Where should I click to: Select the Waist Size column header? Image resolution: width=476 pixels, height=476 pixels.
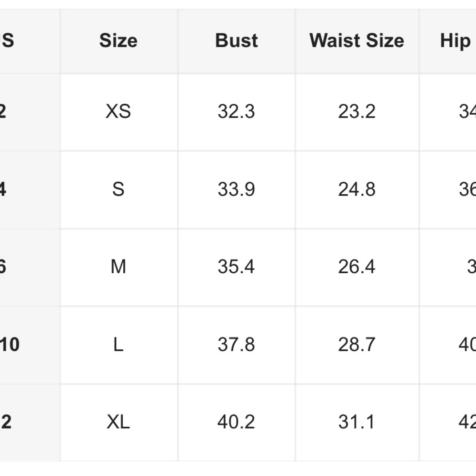tap(357, 41)
